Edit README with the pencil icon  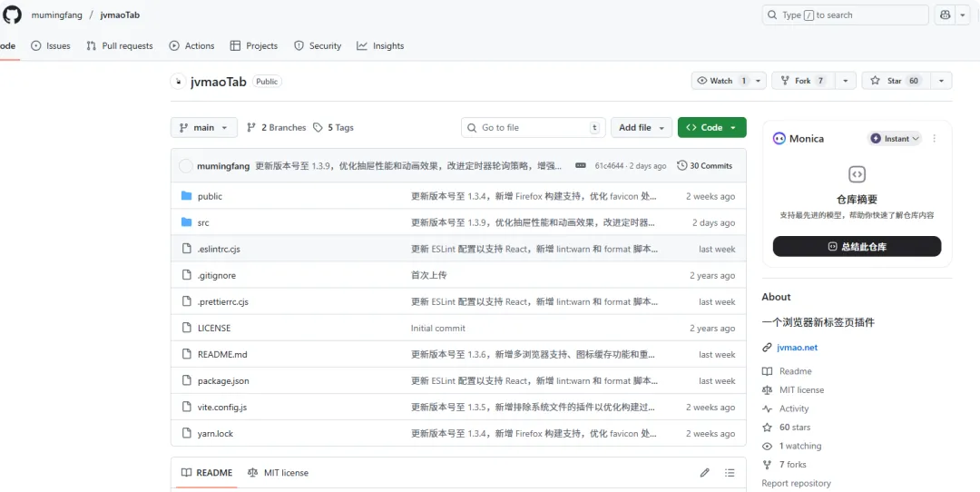click(x=704, y=473)
